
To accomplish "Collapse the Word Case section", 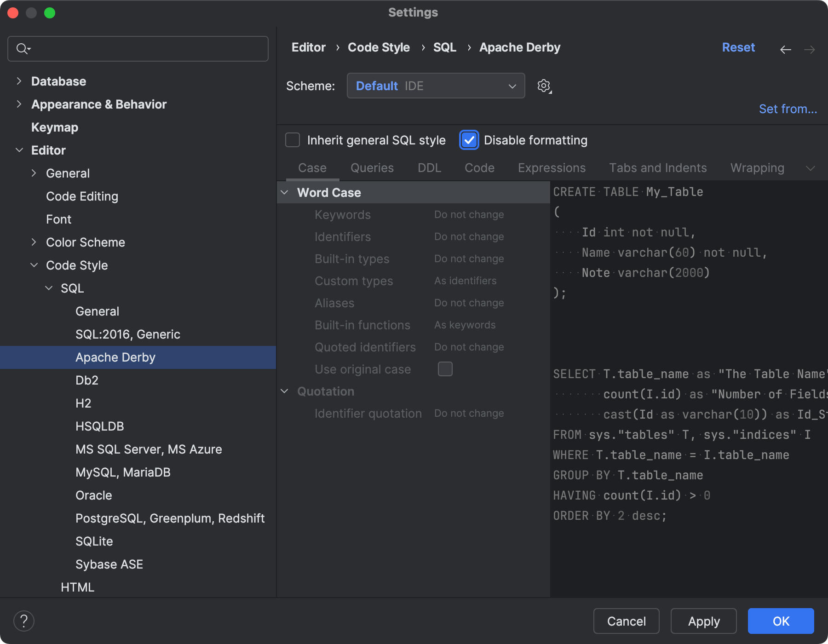I will (x=285, y=192).
